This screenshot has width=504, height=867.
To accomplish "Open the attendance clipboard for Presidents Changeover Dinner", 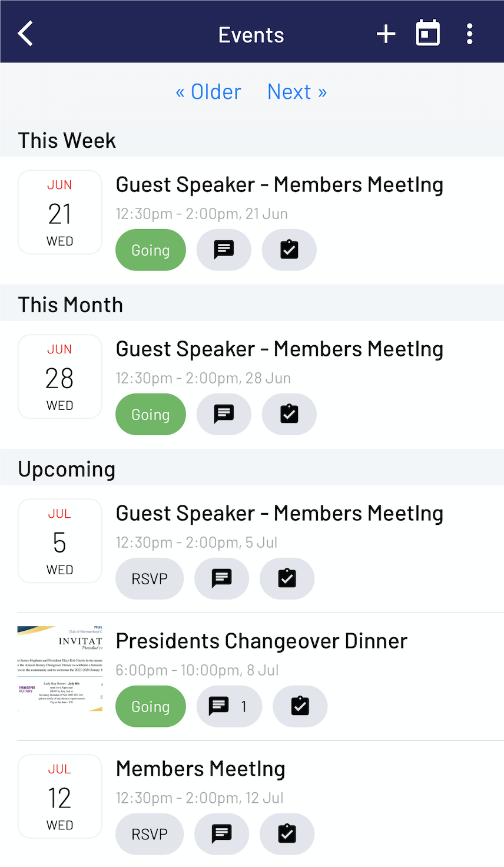I will tap(300, 706).
